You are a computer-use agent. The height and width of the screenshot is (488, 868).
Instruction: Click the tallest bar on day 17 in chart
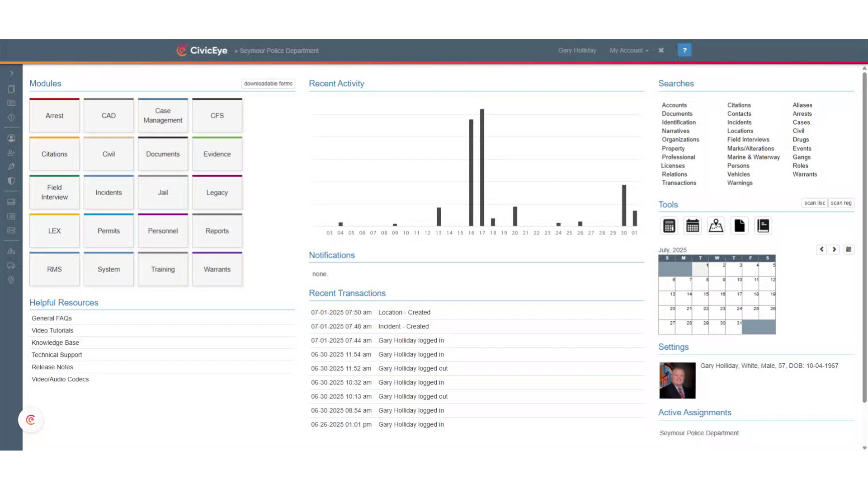point(482,167)
